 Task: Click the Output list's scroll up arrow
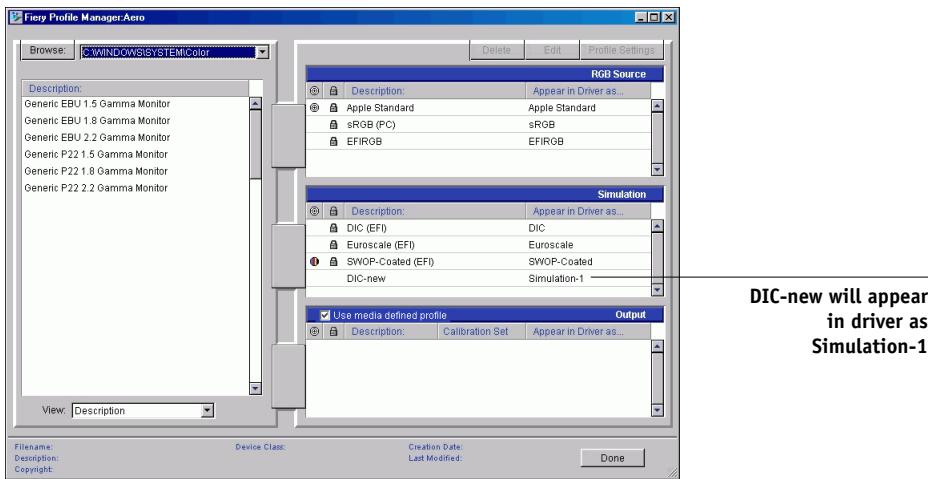[x=657, y=347]
